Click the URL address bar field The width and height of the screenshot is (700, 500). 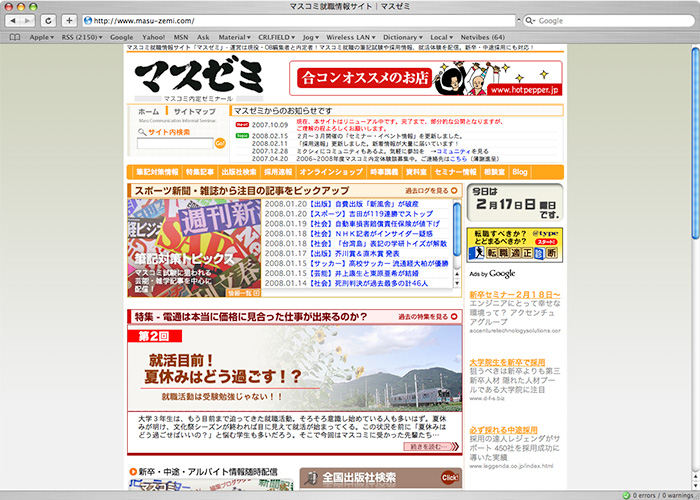point(299,21)
